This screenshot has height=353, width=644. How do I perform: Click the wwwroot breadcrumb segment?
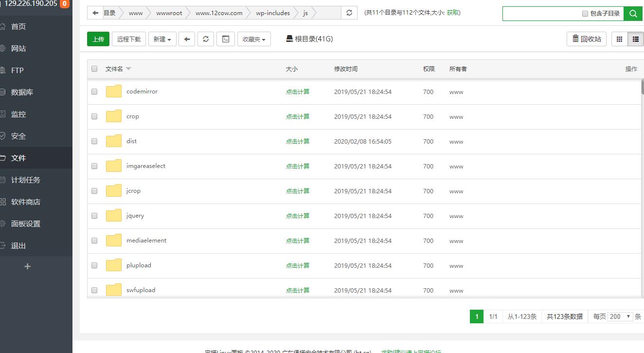(x=169, y=13)
